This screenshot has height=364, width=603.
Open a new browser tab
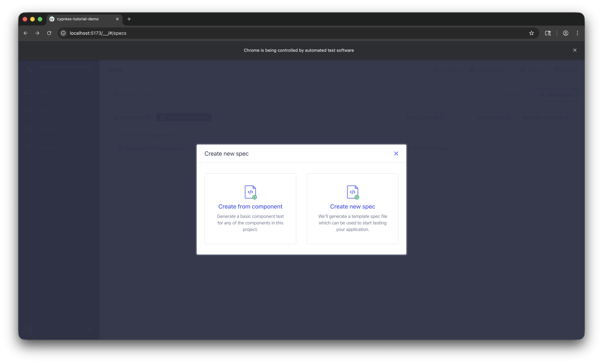[x=129, y=19]
